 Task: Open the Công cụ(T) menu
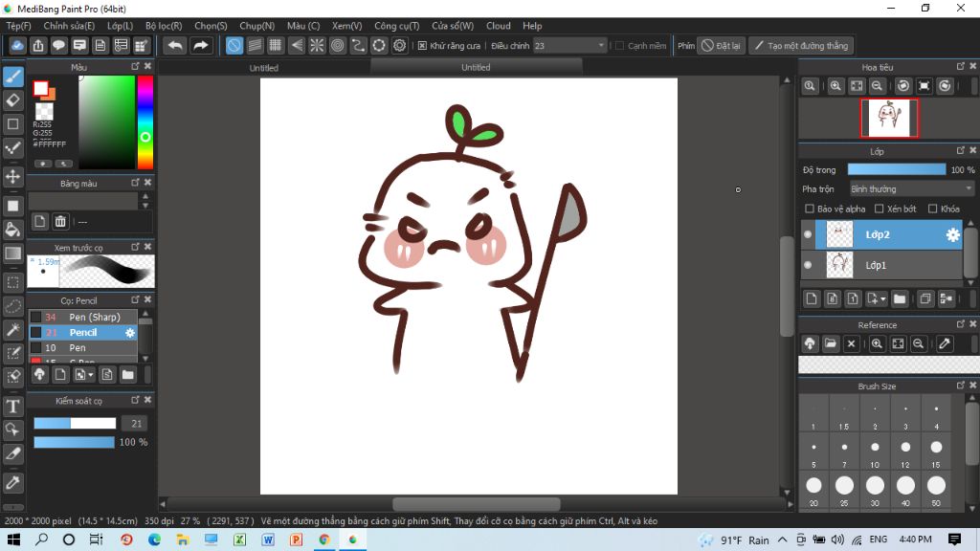pyautogui.click(x=397, y=26)
